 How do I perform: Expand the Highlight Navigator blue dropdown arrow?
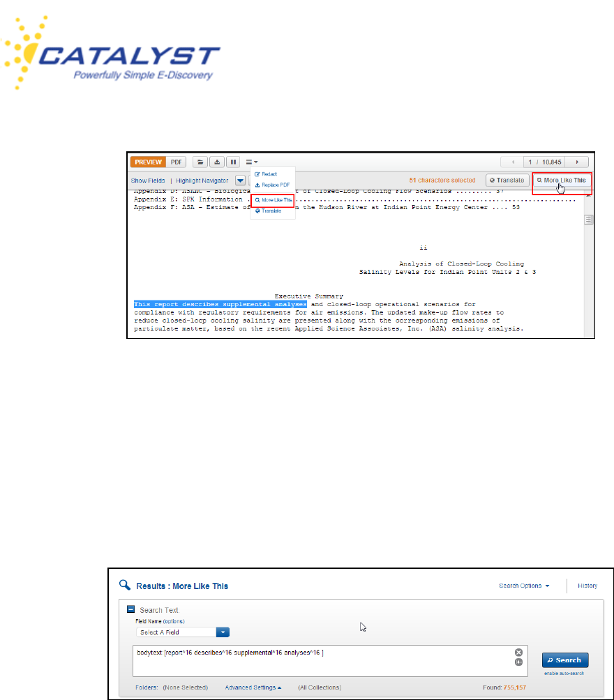pos(241,181)
